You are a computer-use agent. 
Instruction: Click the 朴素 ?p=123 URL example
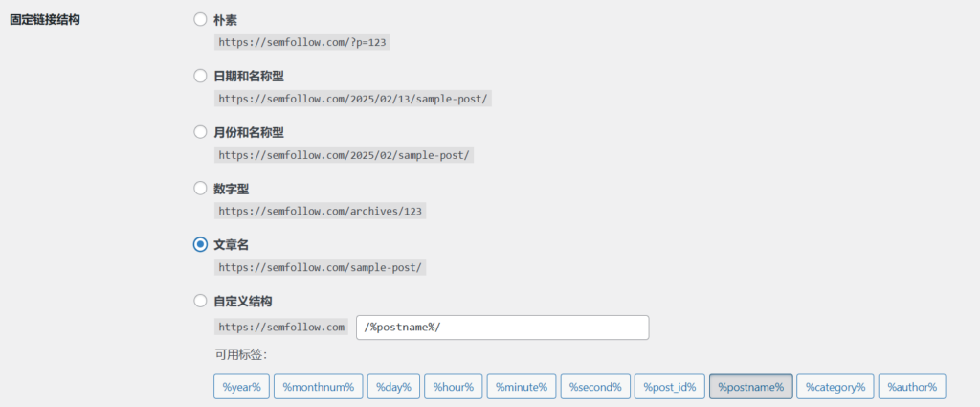pyautogui.click(x=302, y=42)
